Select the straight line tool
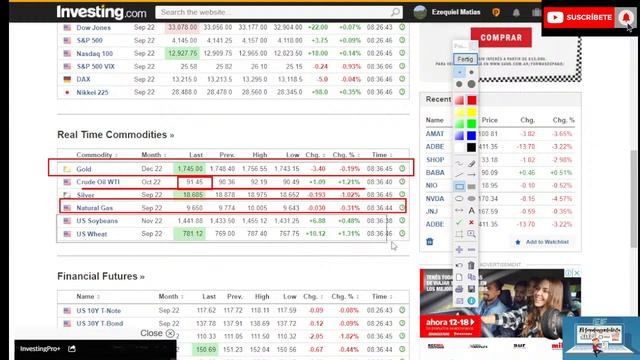640x360 pixels. click(x=459, y=175)
